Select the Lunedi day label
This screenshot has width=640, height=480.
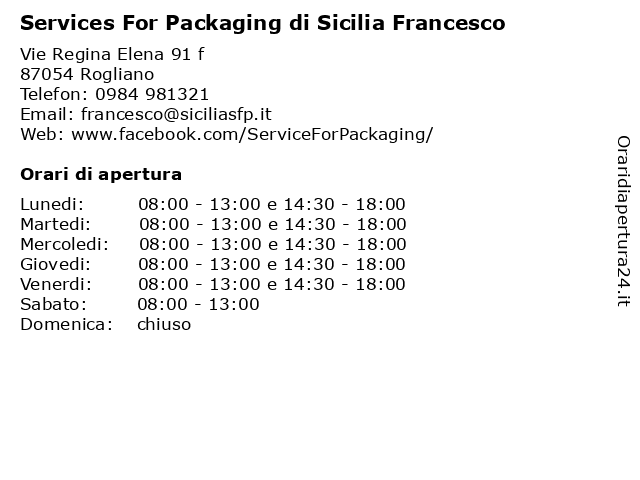coord(52,204)
